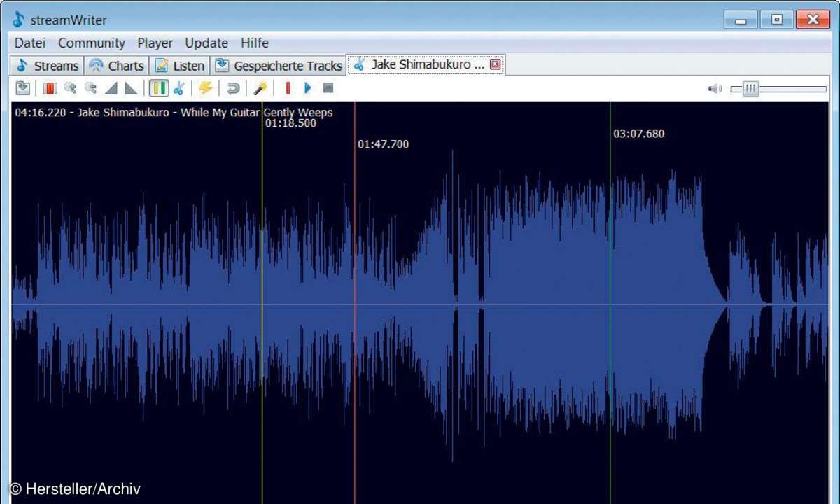Switch to the Streams tab
The width and height of the screenshot is (840, 504).
[48, 66]
